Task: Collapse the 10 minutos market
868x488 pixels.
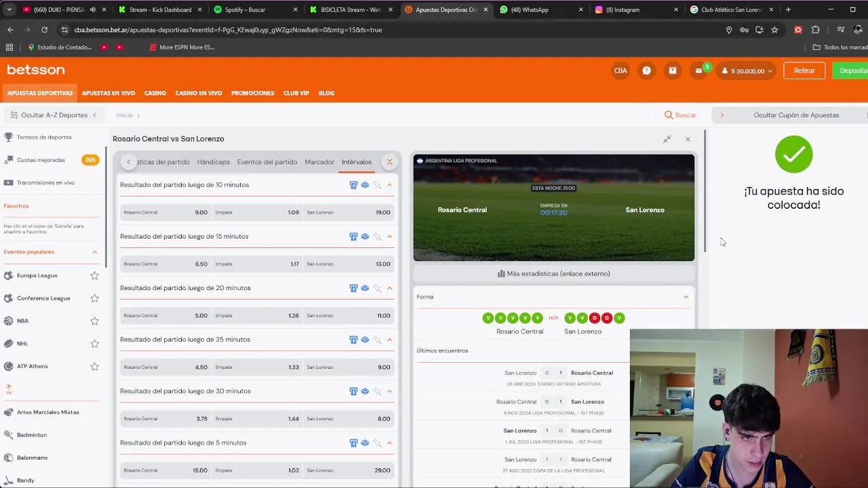Action: click(389, 185)
